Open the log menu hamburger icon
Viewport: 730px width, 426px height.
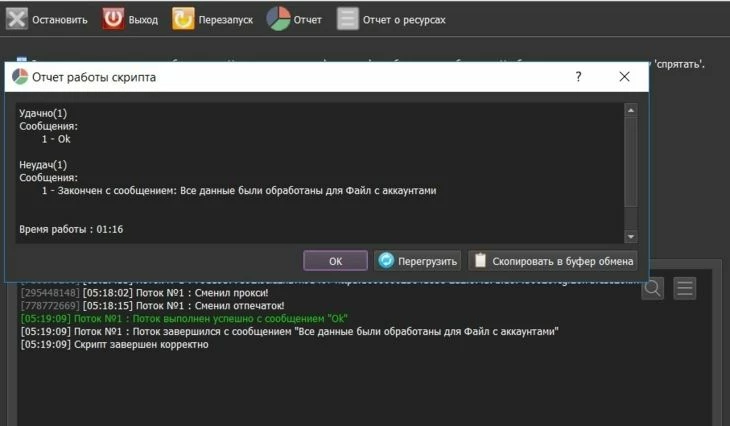coord(684,289)
